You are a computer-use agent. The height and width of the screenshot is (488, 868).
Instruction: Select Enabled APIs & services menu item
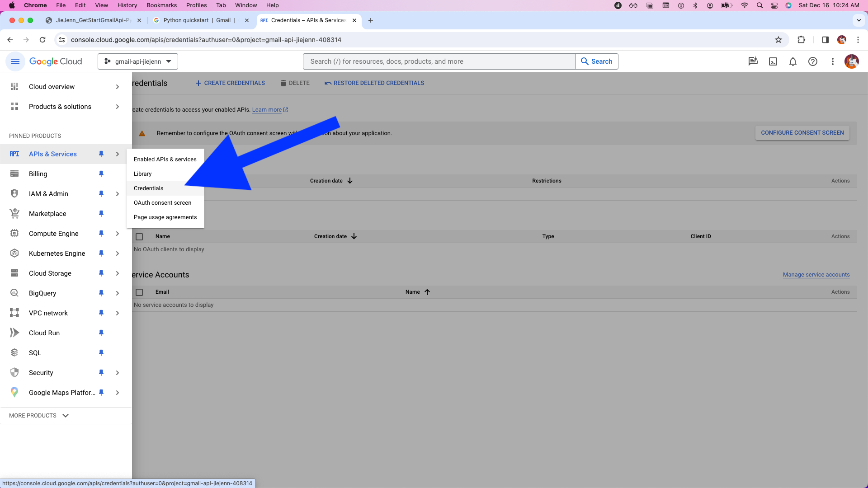(165, 160)
